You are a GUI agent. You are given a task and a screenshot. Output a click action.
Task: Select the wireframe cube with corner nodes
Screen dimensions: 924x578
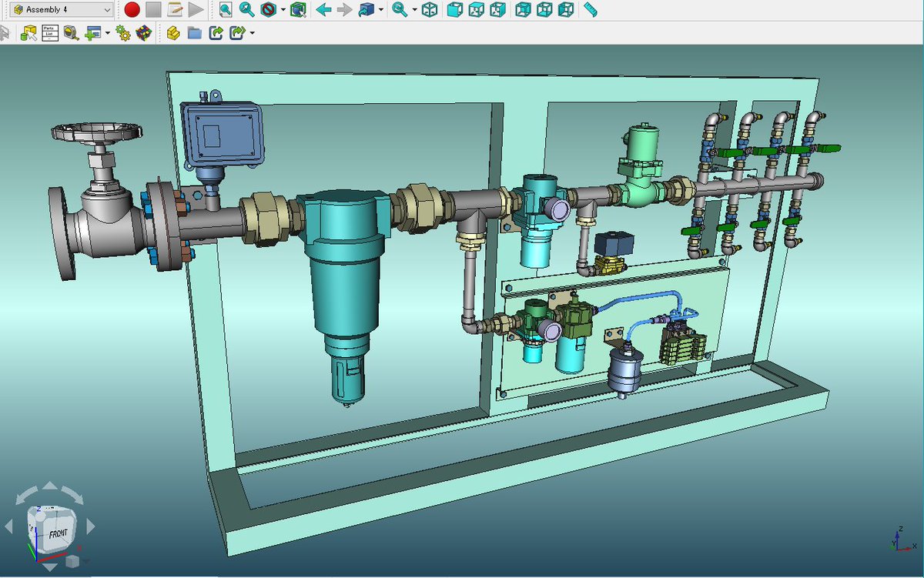430,10
